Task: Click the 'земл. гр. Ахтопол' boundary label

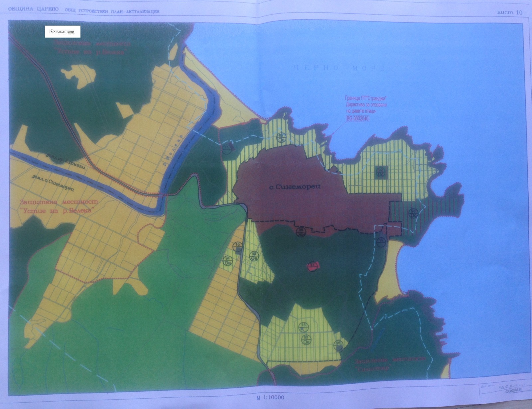Action: (66, 162)
